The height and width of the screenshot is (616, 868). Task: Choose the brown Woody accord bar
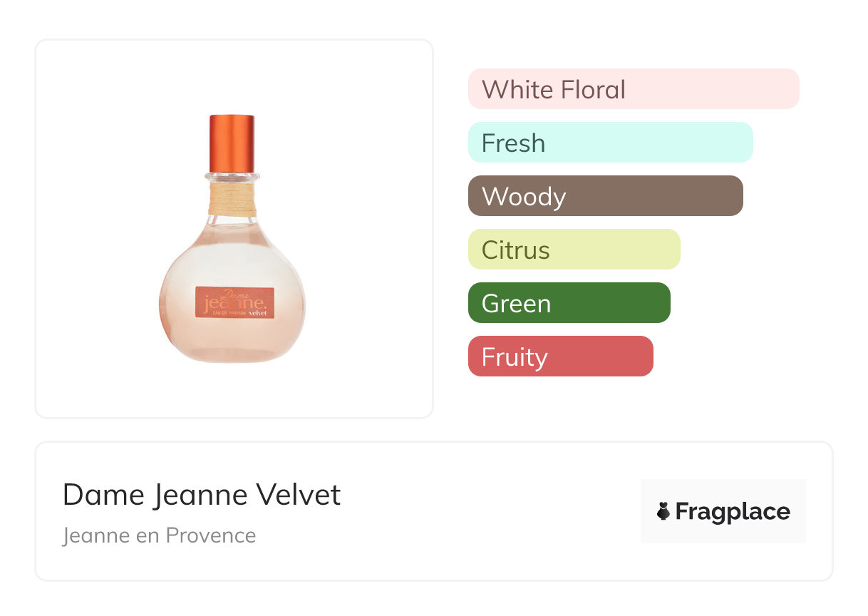[x=605, y=196]
